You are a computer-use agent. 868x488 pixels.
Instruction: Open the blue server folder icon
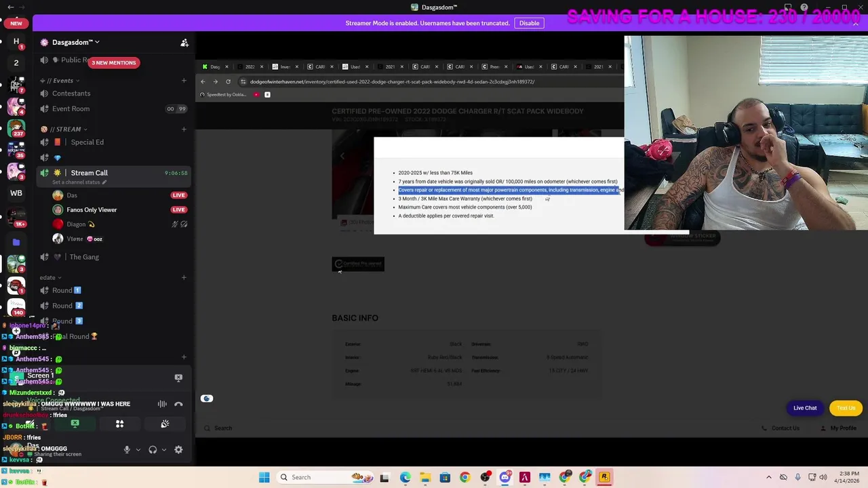tap(16, 242)
